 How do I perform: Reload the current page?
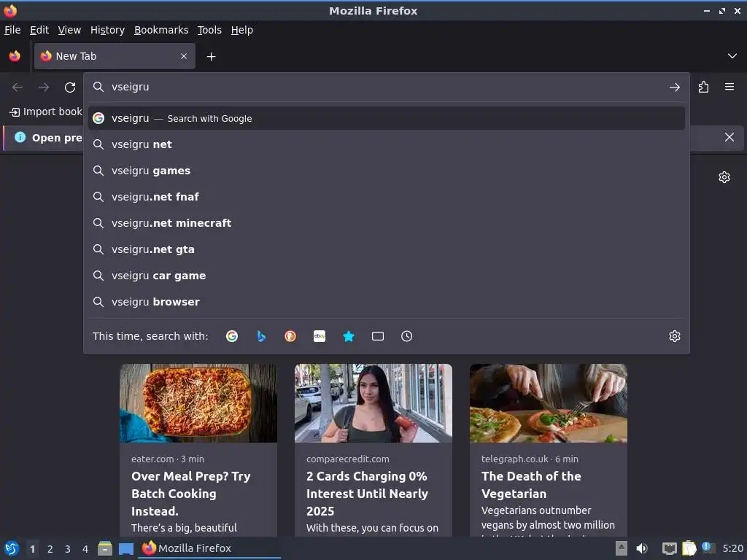[70, 87]
